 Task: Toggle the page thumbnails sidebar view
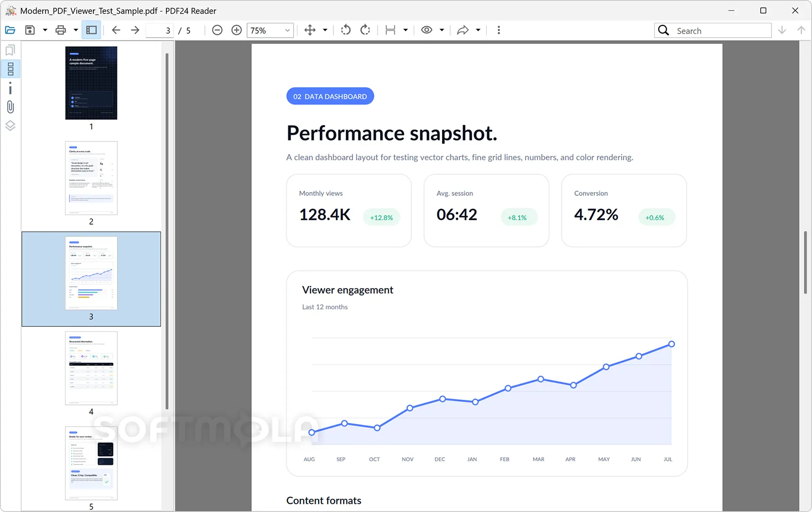[x=10, y=69]
